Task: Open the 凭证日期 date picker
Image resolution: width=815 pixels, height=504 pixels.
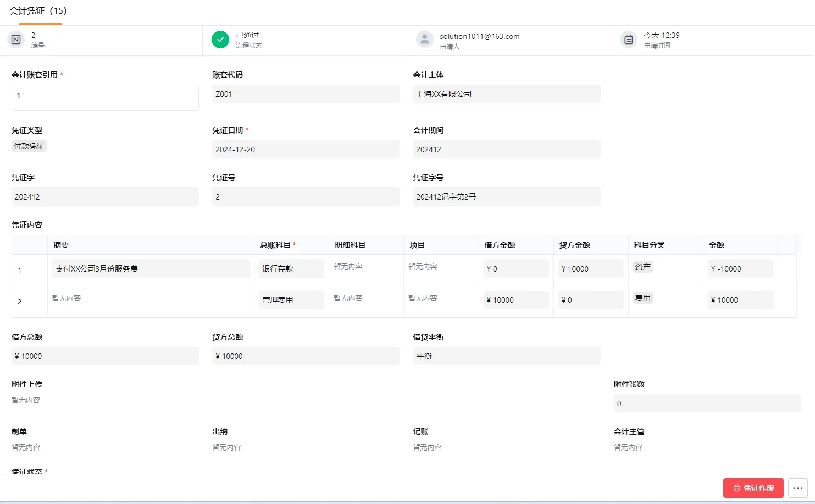Action: (x=306, y=149)
